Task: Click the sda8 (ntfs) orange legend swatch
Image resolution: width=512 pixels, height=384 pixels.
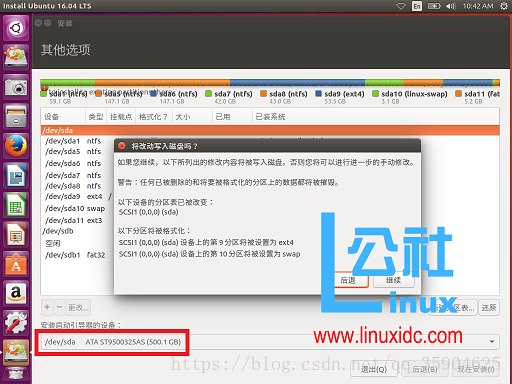Action: point(264,94)
